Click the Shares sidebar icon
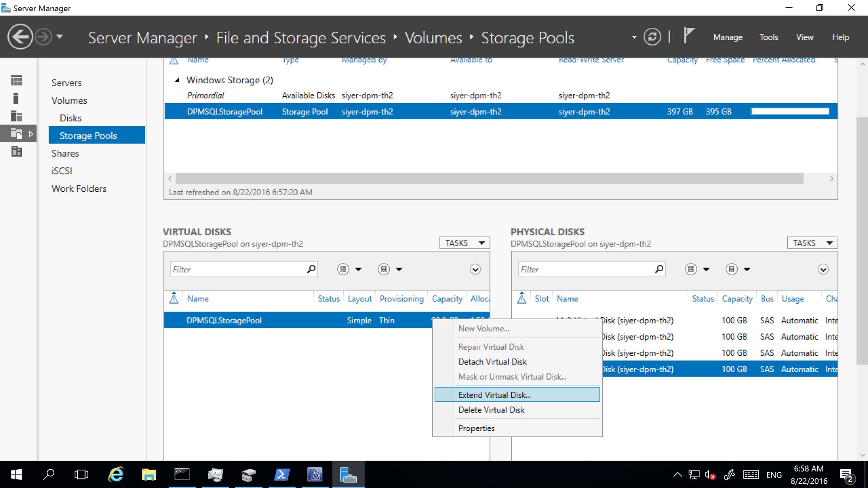Image resolution: width=868 pixels, height=488 pixels. [65, 153]
